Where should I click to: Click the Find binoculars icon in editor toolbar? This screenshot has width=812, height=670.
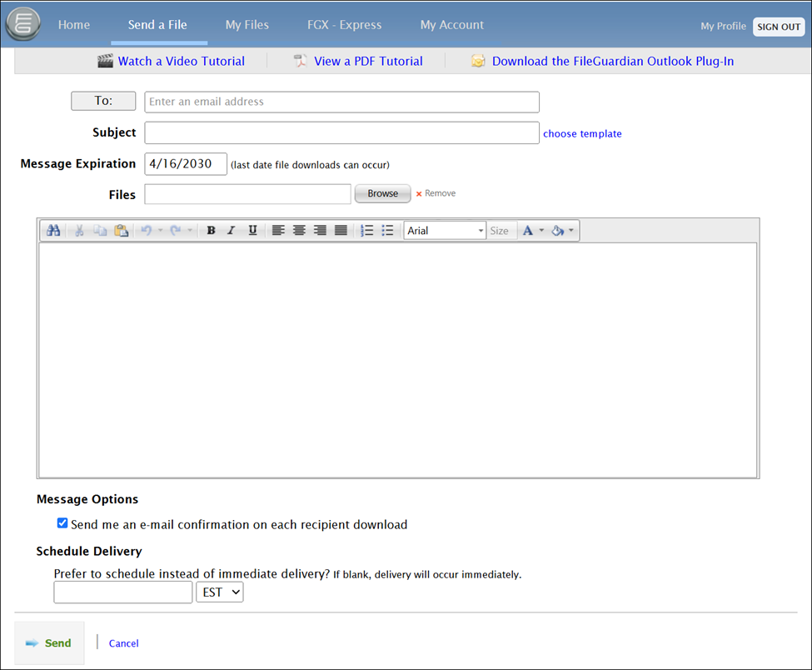click(53, 231)
